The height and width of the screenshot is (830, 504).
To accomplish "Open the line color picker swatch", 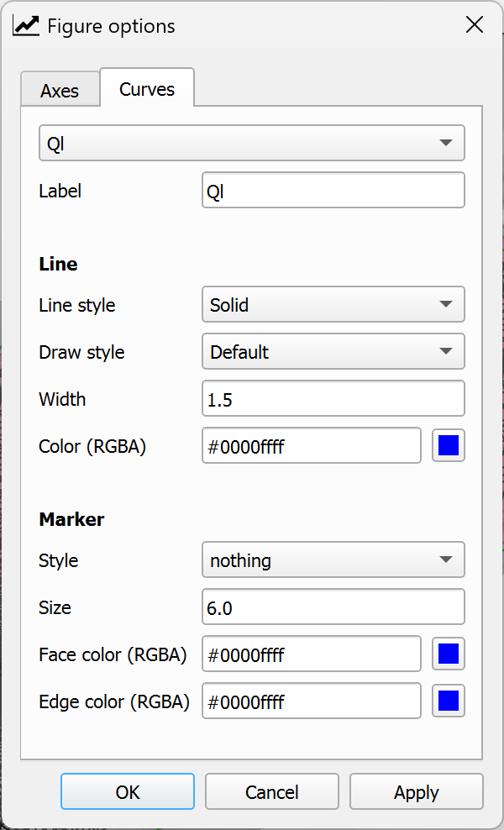I will (449, 446).
